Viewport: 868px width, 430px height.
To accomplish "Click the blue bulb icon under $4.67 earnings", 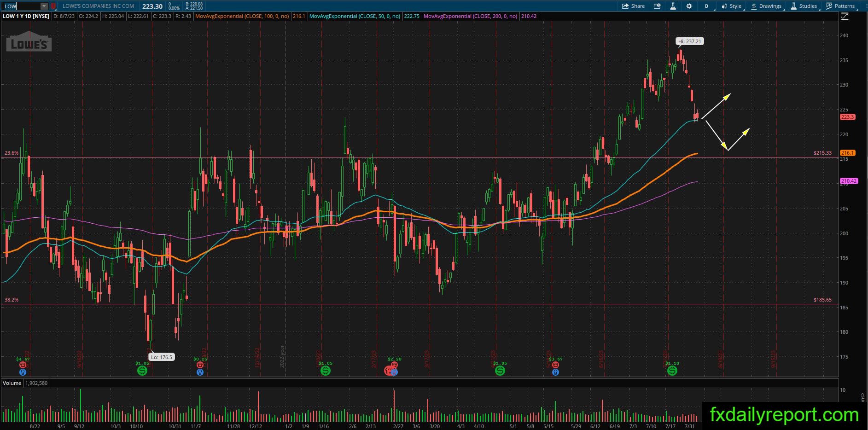I will (x=23, y=372).
